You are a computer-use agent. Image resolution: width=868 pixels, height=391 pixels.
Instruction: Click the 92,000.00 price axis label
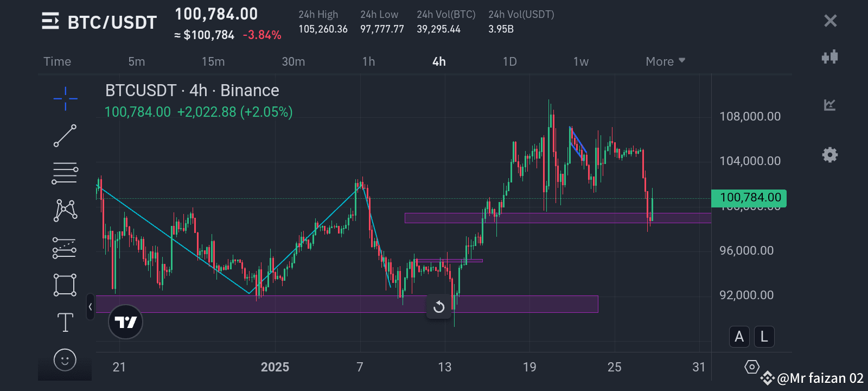pos(746,295)
